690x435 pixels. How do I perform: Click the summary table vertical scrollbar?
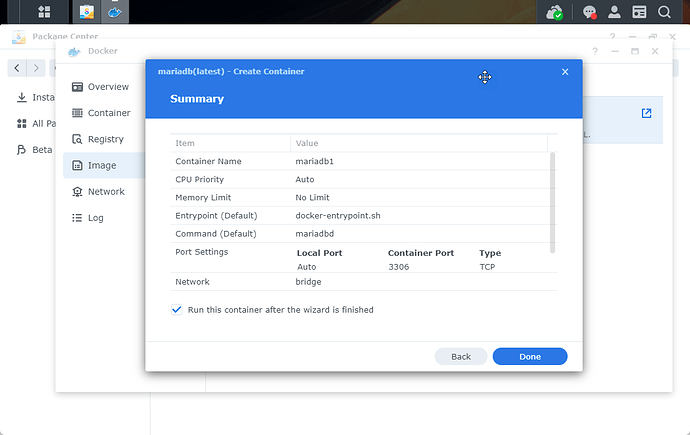tap(553, 200)
